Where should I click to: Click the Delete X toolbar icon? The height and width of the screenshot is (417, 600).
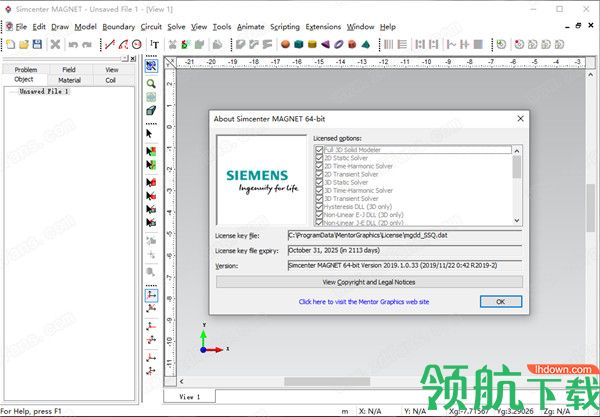point(55,44)
